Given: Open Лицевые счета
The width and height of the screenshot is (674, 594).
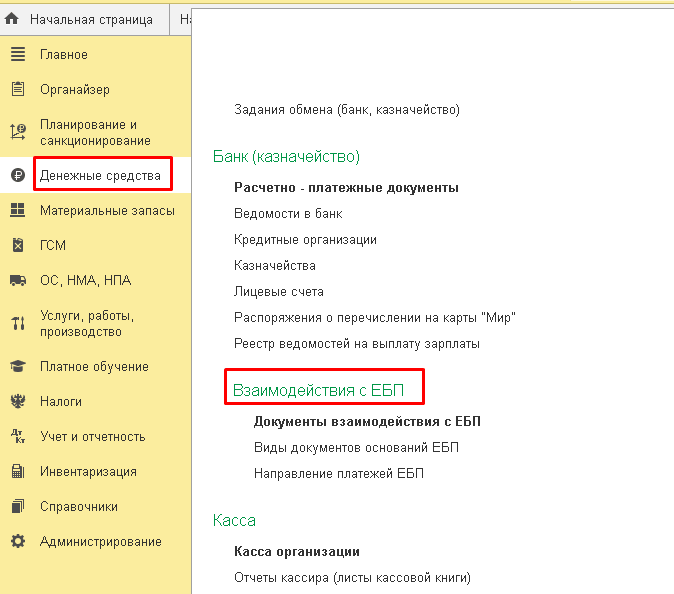Looking at the screenshot, I should (x=279, y=291).
